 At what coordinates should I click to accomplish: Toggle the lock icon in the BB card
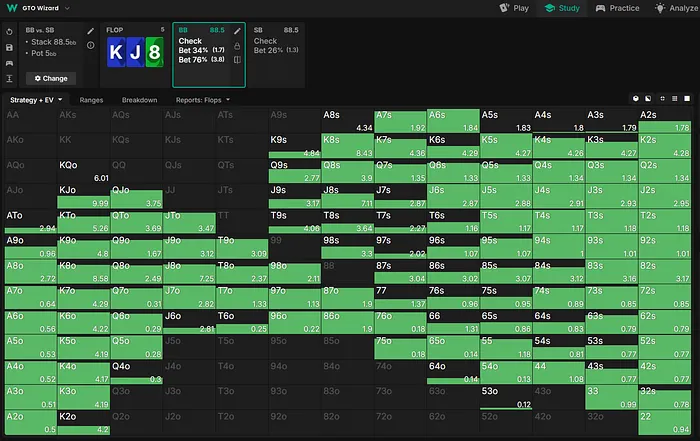click(x=238, y=46)
